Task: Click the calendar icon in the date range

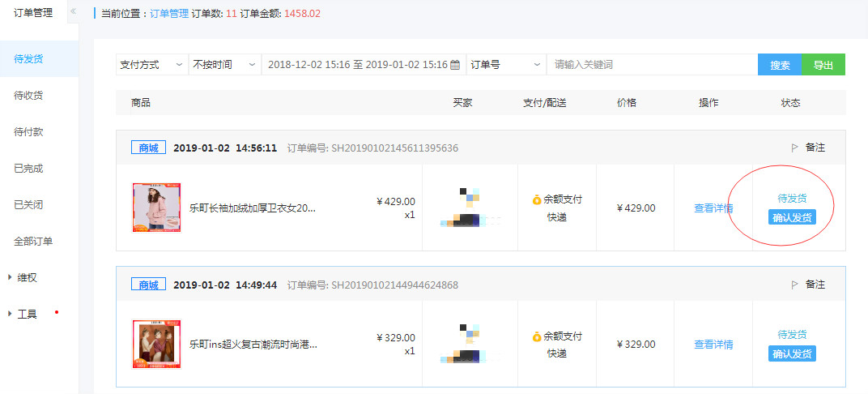Action: tap(455, 65)
